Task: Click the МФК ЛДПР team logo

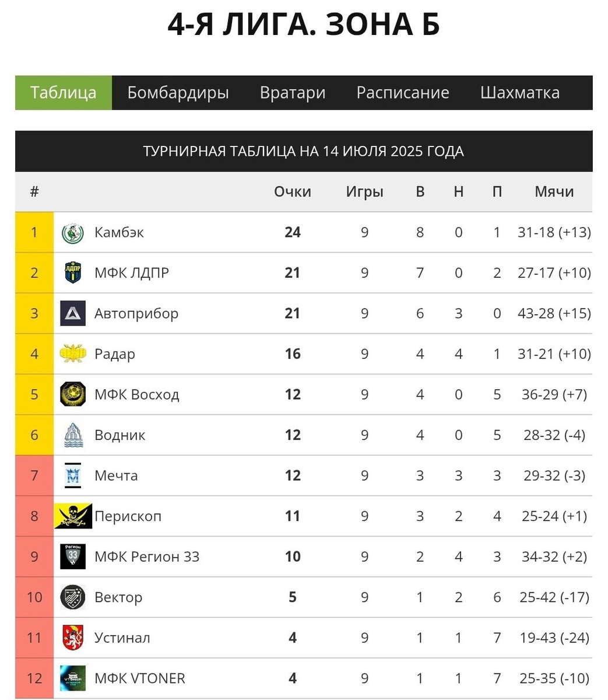Action: pos(73,273)
